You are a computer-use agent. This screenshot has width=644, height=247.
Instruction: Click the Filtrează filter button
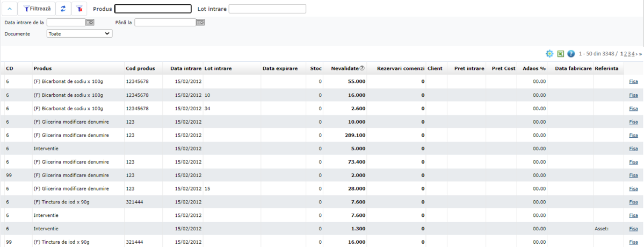(x=37, y=9)
